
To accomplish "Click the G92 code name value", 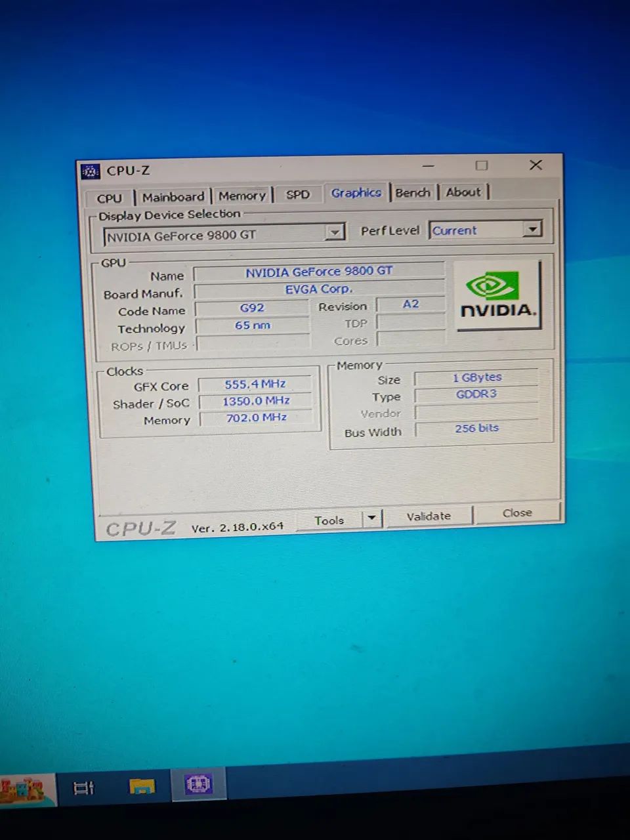I will click(x=252, y=307).
